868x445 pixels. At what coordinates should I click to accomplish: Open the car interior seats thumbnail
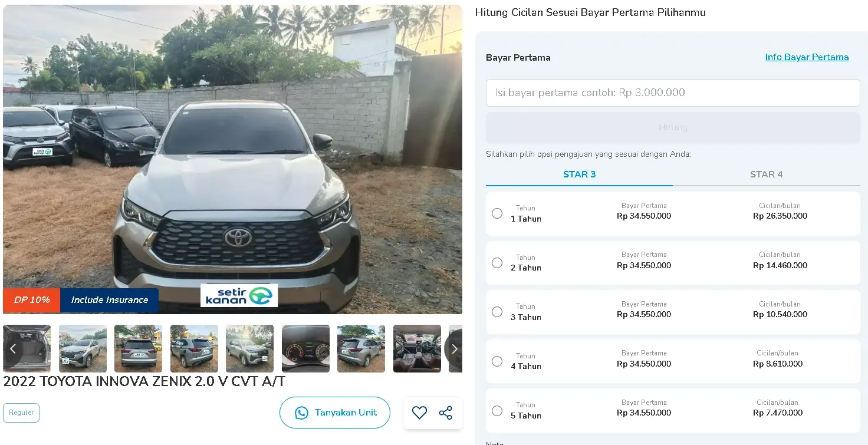417,349
